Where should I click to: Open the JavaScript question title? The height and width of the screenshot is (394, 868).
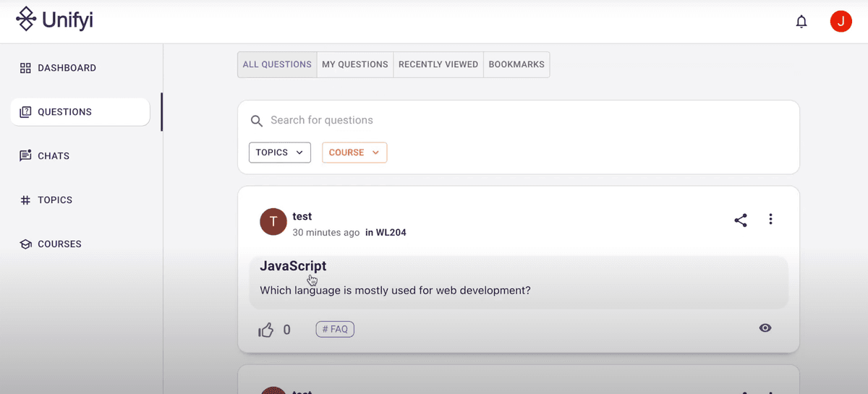click(293, 266)
